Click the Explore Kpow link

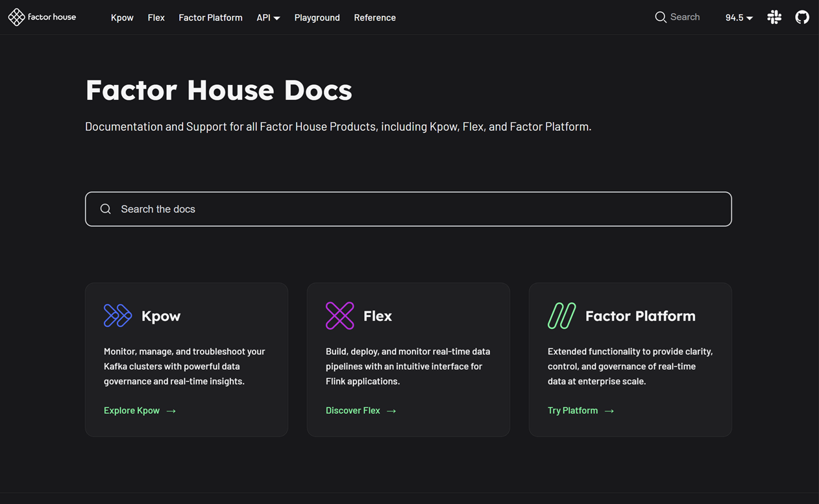(132, 410)
